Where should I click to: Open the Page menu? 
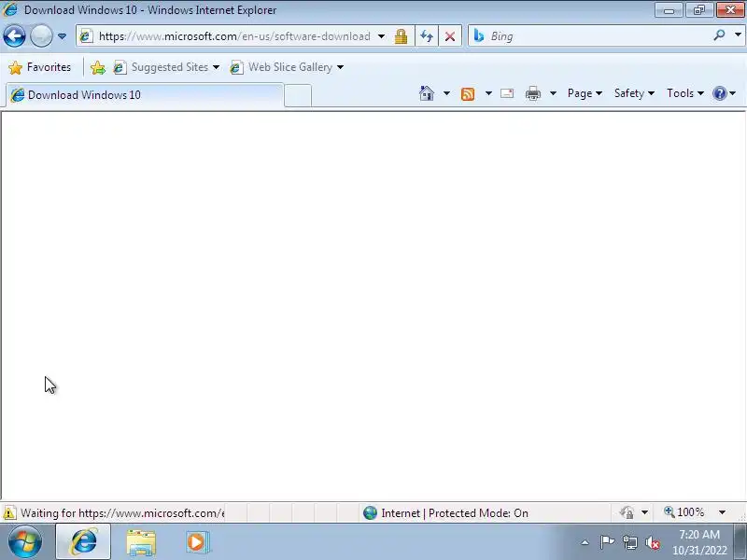(585, 93)
